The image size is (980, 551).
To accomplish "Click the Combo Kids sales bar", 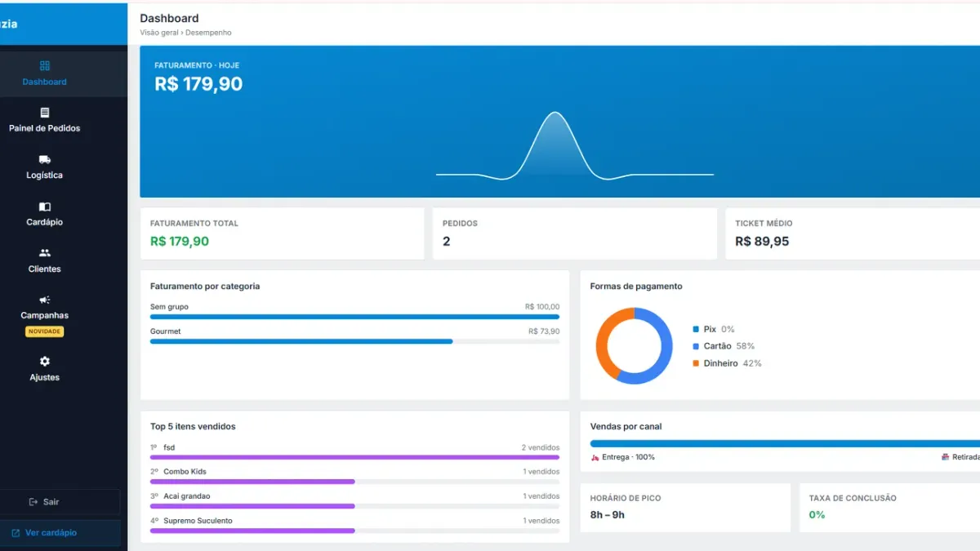I will click(252, 482).
